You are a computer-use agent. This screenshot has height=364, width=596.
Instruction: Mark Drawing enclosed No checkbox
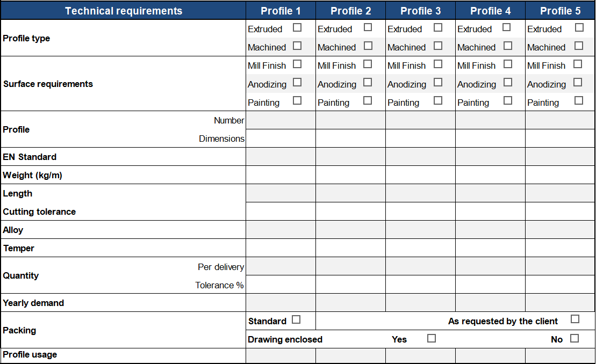tap(575, 338)
